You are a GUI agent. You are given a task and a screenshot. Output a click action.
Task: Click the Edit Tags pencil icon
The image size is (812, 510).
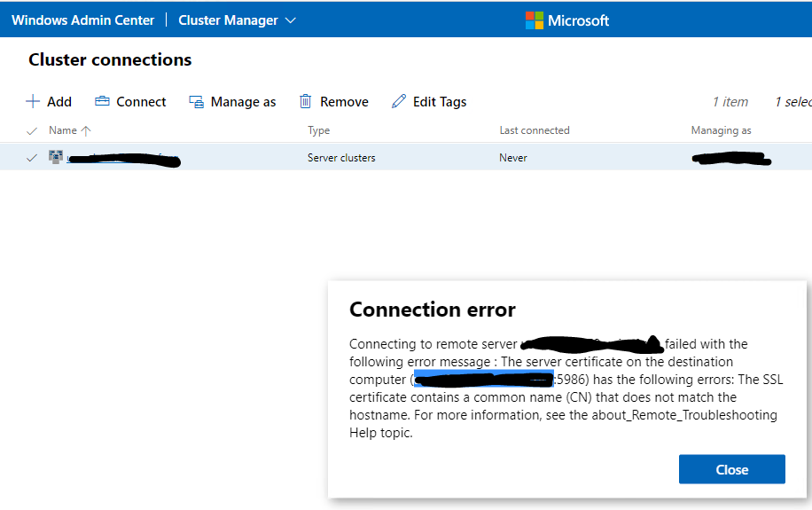[399, 102]
